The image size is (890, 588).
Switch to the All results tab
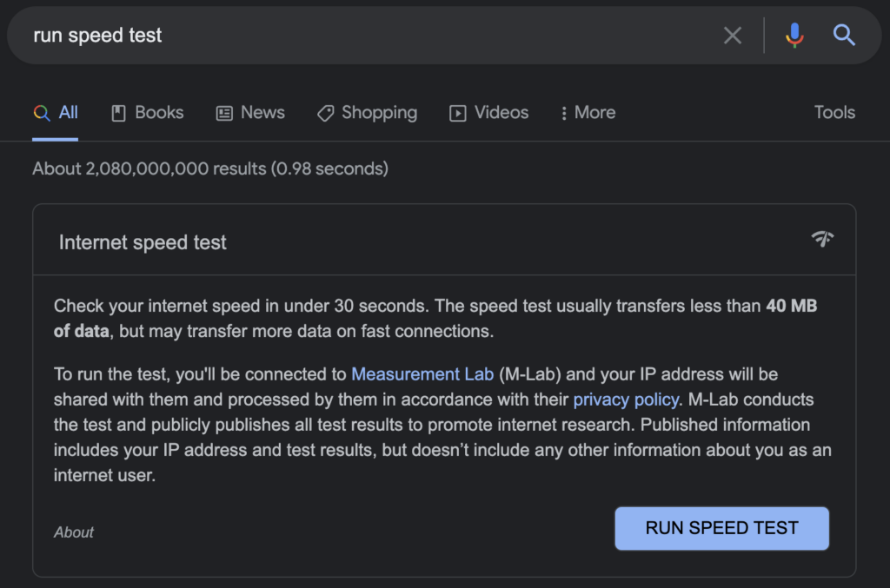[56, 113]
